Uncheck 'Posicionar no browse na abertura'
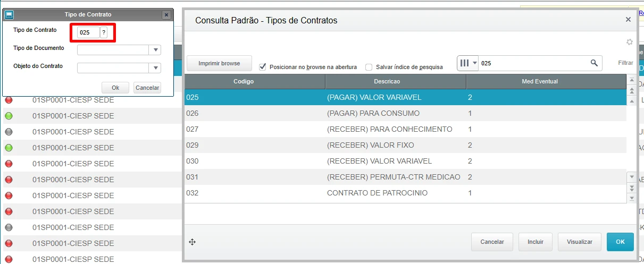The width and height of the screenshot is (644, 264). pos(262,67)
